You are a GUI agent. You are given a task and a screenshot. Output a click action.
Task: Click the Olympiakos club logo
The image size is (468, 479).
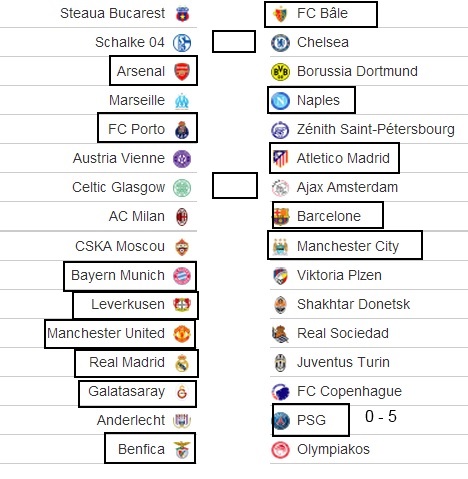(x=280, y=450)
